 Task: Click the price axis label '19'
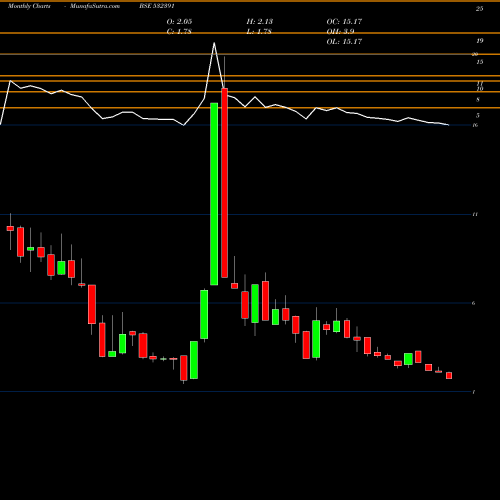pos(479,41)
